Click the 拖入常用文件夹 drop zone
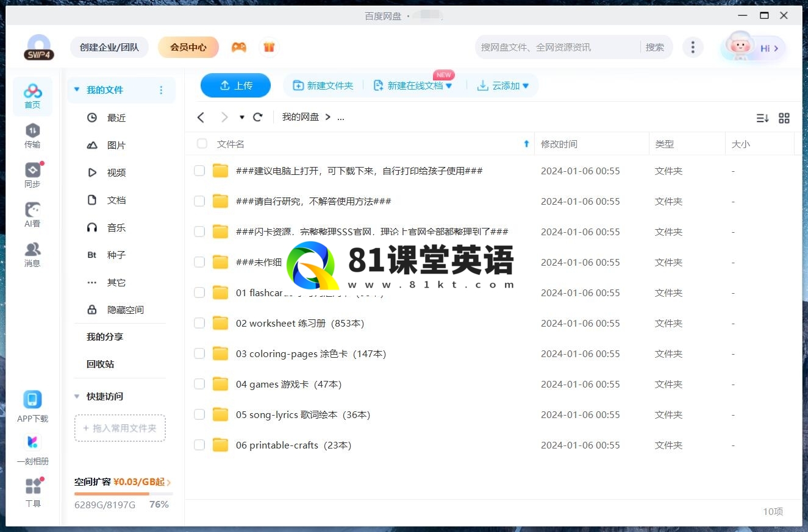 [120, 428]
